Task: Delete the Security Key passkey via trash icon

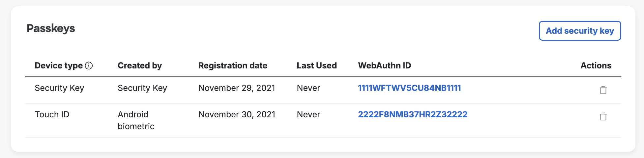Action: click(x=603, y=90)
